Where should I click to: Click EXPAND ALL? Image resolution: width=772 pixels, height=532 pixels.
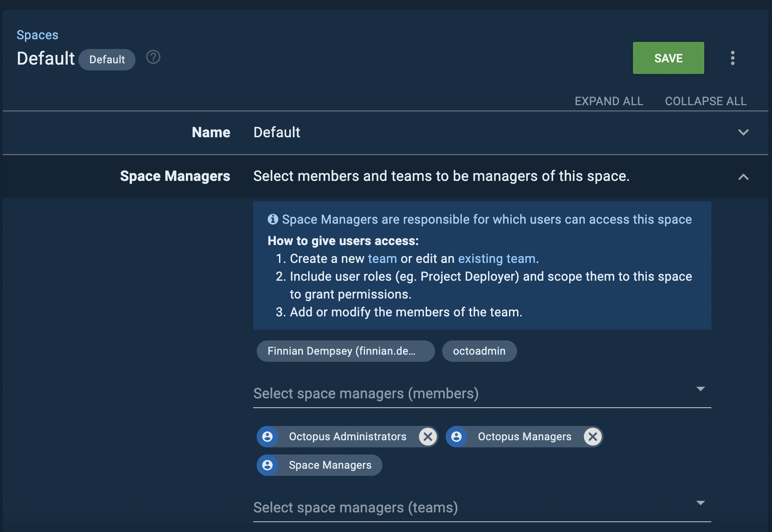coord(609,101)
